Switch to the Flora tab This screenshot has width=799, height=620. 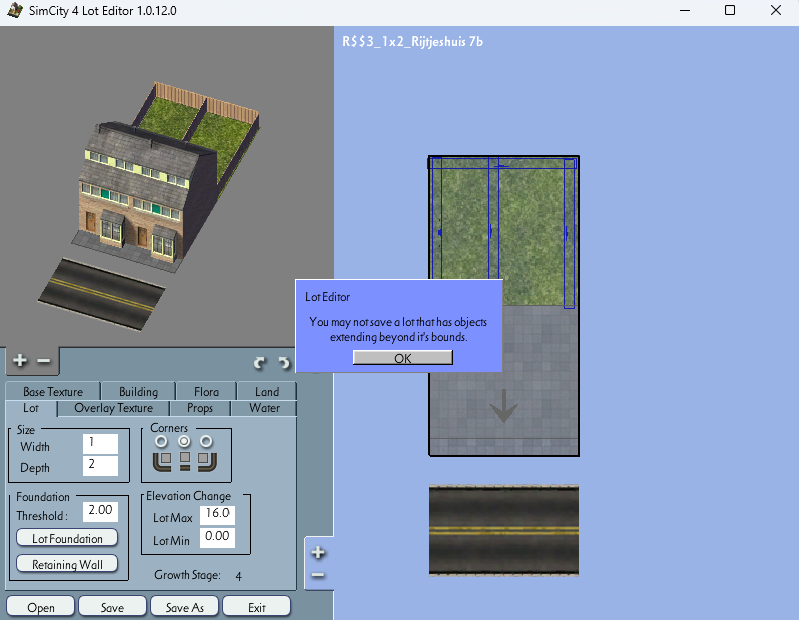[x=206, y=391]
